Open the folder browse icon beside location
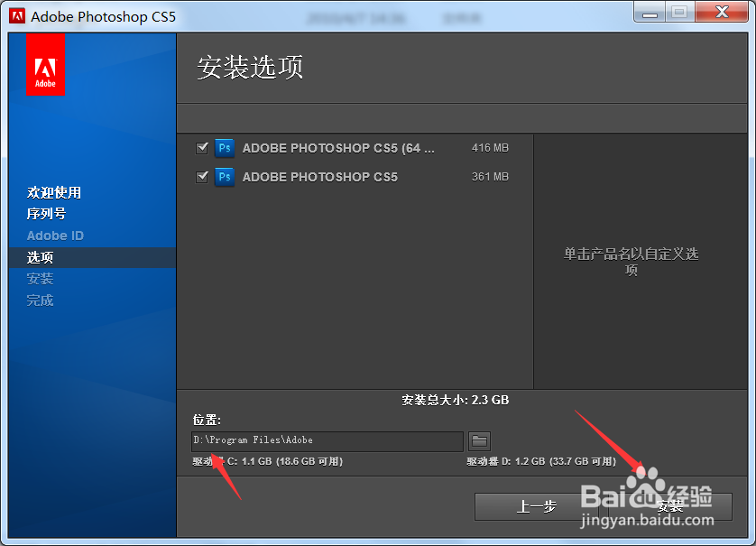 [x=479, y=440]
